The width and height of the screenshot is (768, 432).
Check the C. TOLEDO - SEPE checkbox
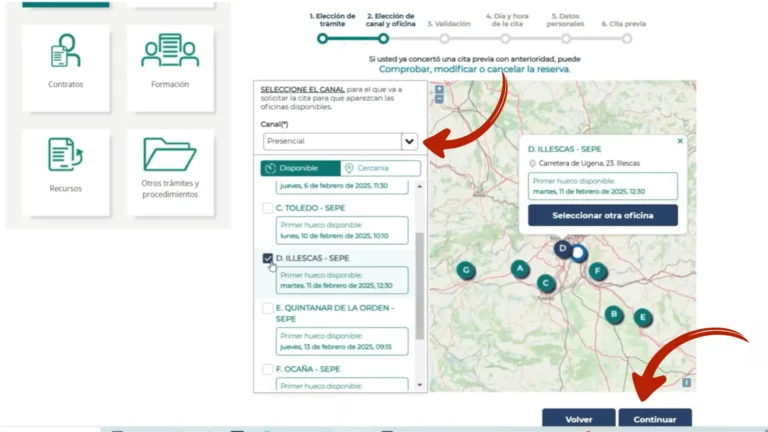267,208
